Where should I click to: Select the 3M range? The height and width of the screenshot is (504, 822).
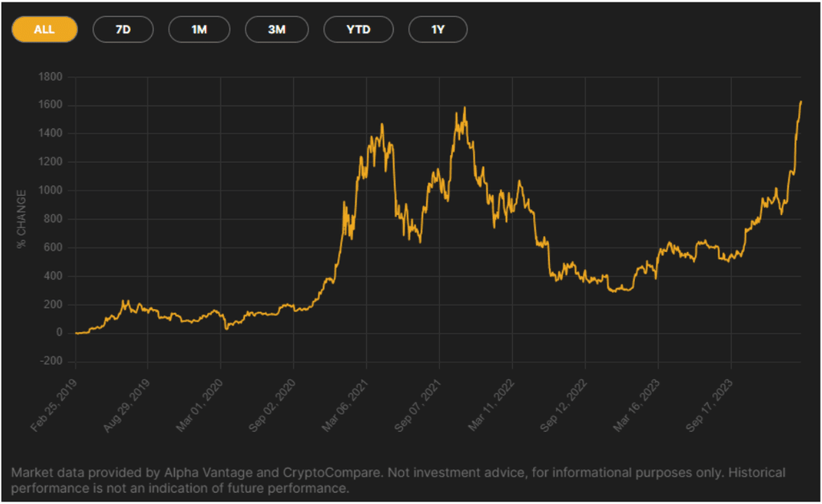pyautogui.click(x=277, y=29)
